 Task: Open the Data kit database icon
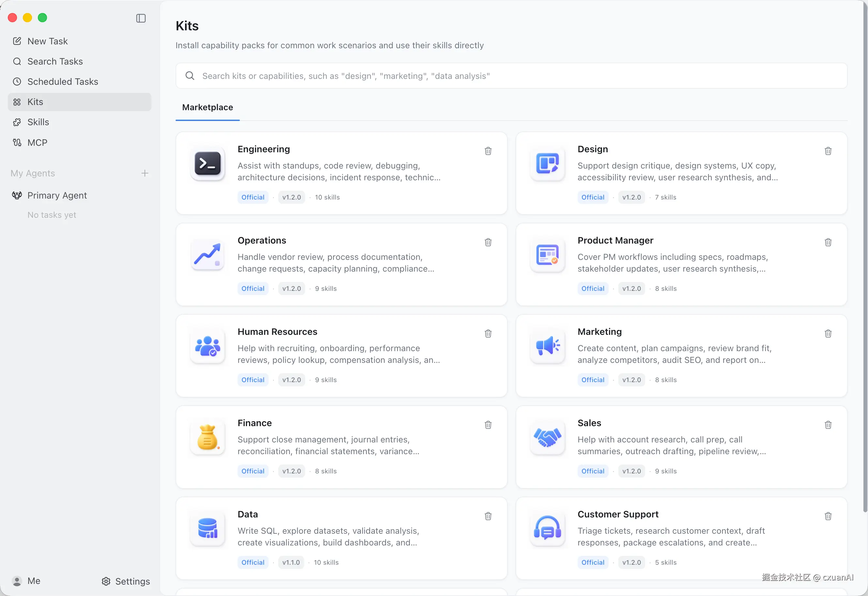(x=208, y=529)
